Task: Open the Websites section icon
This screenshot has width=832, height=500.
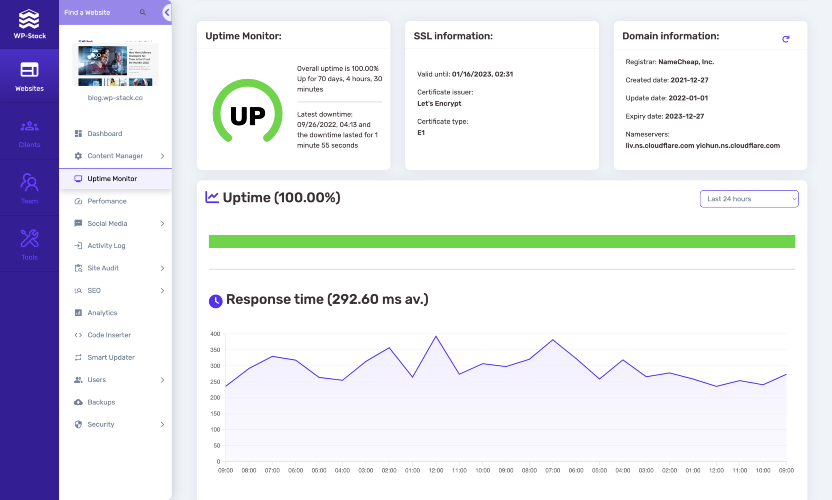Action: (29, 70)
